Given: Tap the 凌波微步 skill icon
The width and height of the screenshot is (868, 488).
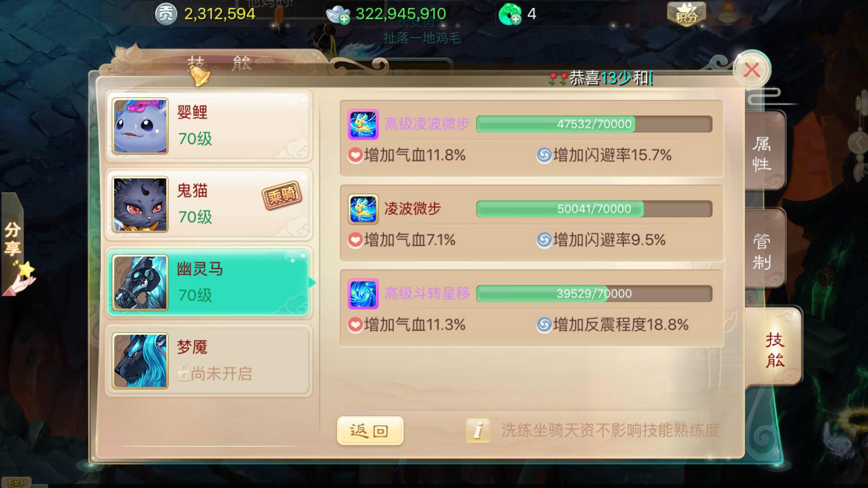Looking at the screenshot, I should 363,209.
